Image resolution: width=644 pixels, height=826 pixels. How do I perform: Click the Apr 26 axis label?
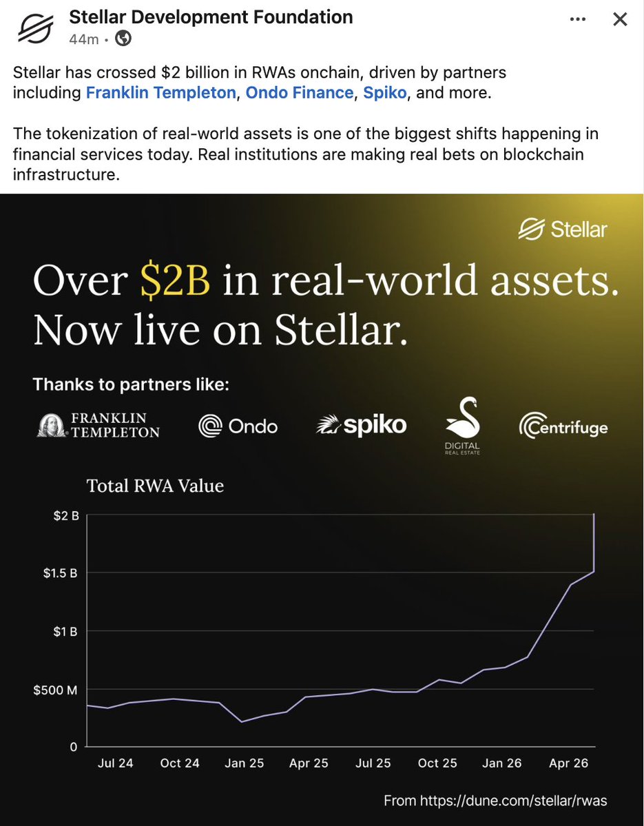[569, 763]
